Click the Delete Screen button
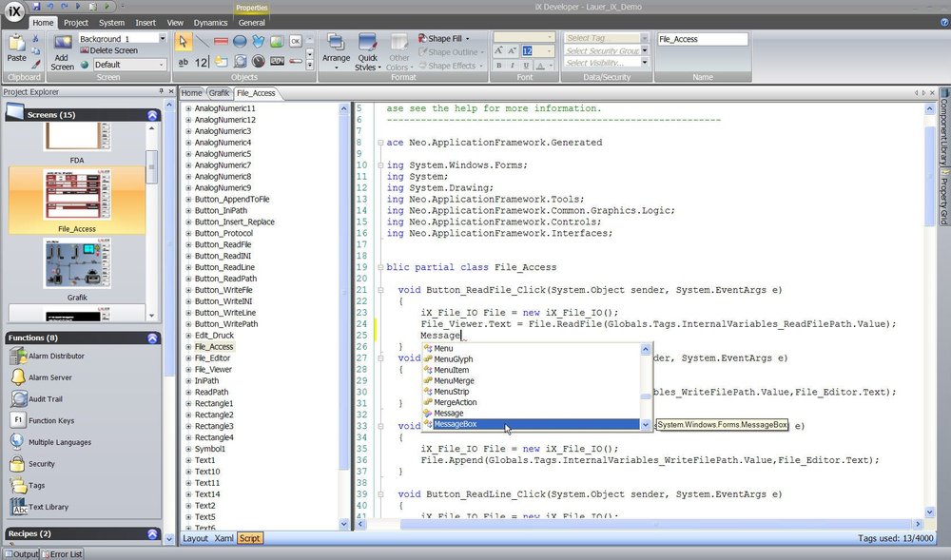The width and height of the screenshot is (951, 560). [107, 51]
